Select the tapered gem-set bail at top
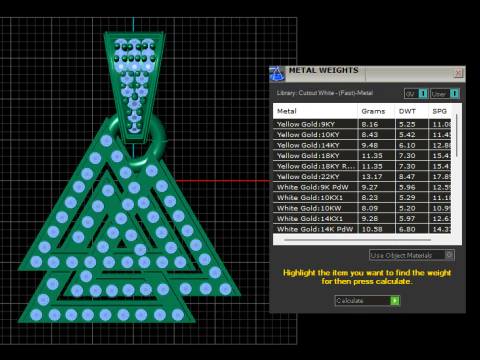 [x=134, y=87]
